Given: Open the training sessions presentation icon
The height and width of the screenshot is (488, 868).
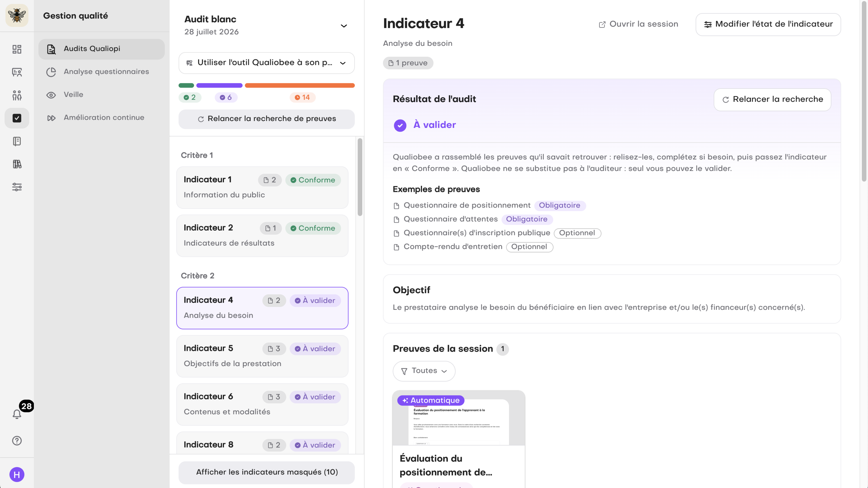Looking at the screenshot, I should point(17,72).
